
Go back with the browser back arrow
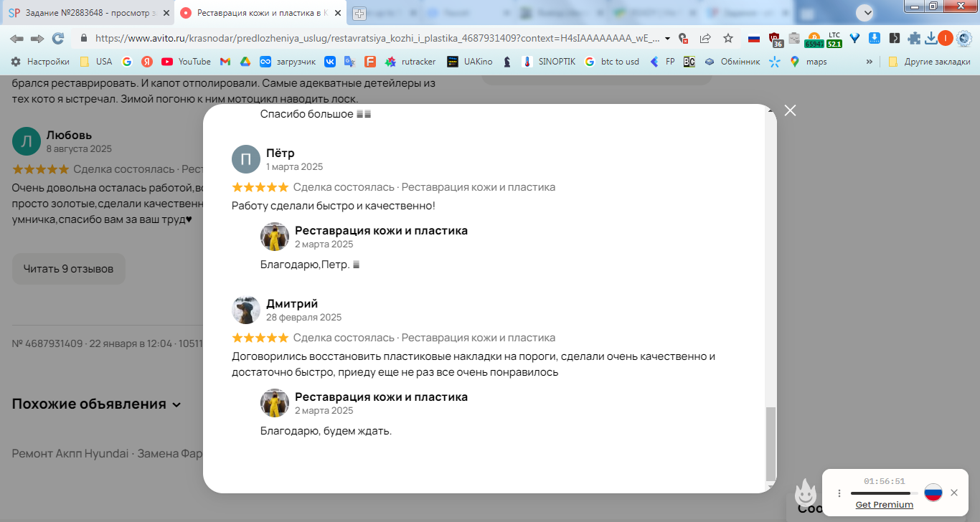(16, 39)
